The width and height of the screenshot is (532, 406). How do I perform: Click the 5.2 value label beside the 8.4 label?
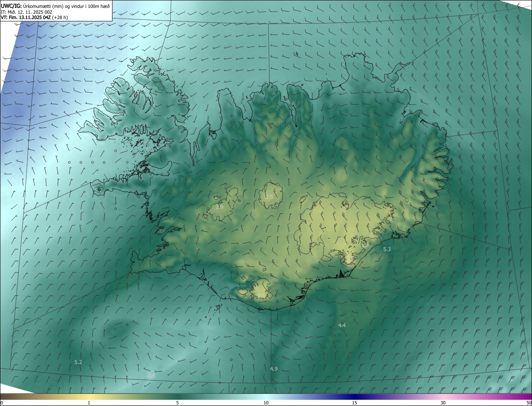(78, 362)
